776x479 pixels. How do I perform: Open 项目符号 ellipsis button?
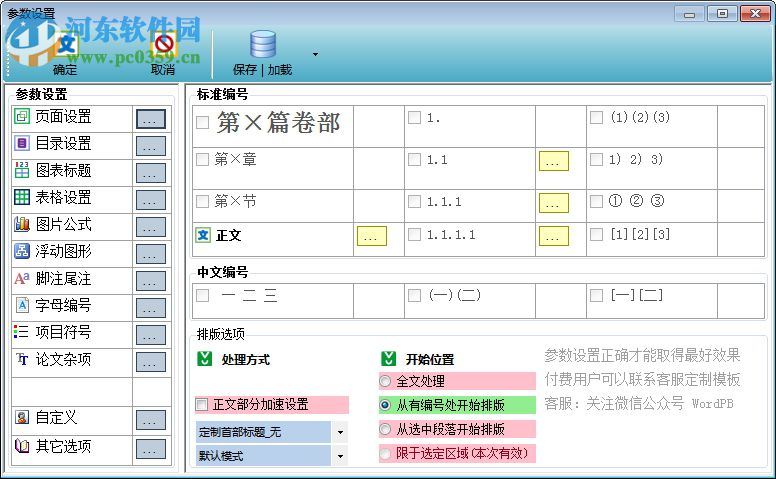(151, 335)
